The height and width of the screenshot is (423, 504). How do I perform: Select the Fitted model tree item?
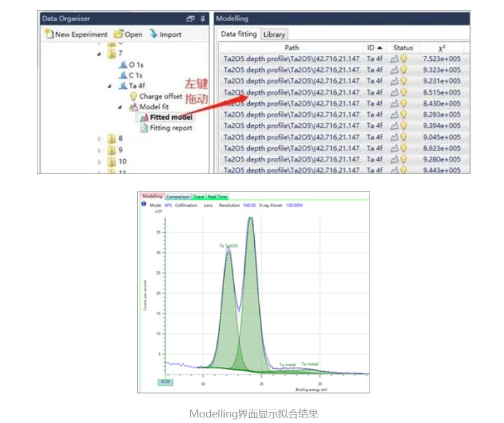pos(171,117)
